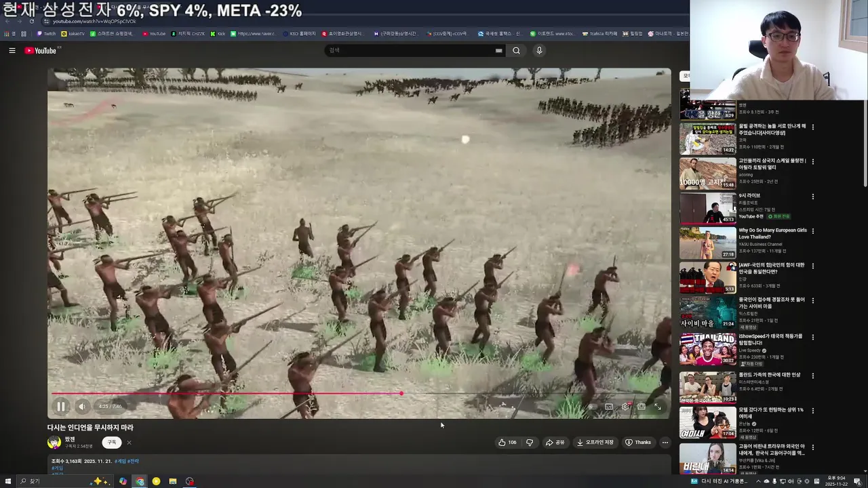Enter fullscreen on the video player
The height and width of the screenshot is (488, 868).
point(658,407)
